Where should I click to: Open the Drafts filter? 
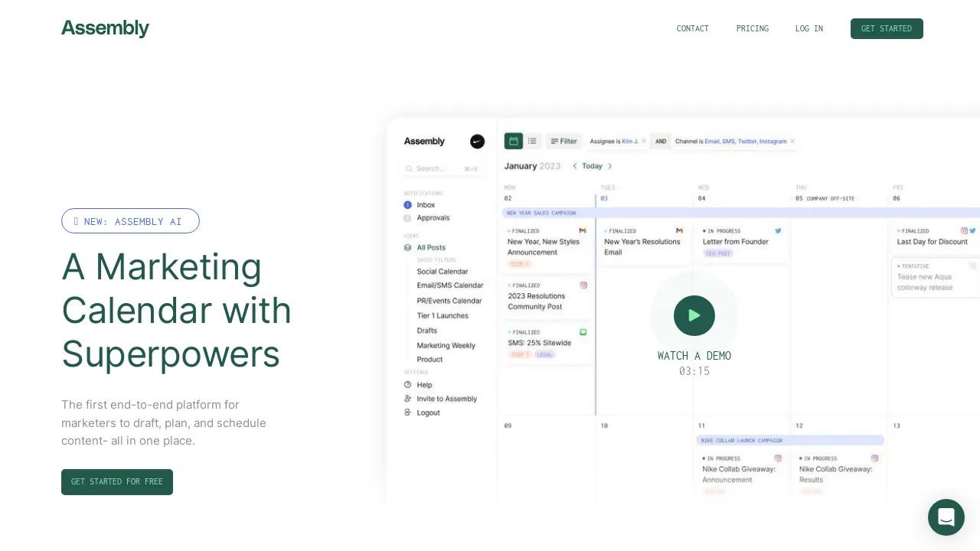pos(427,331)
